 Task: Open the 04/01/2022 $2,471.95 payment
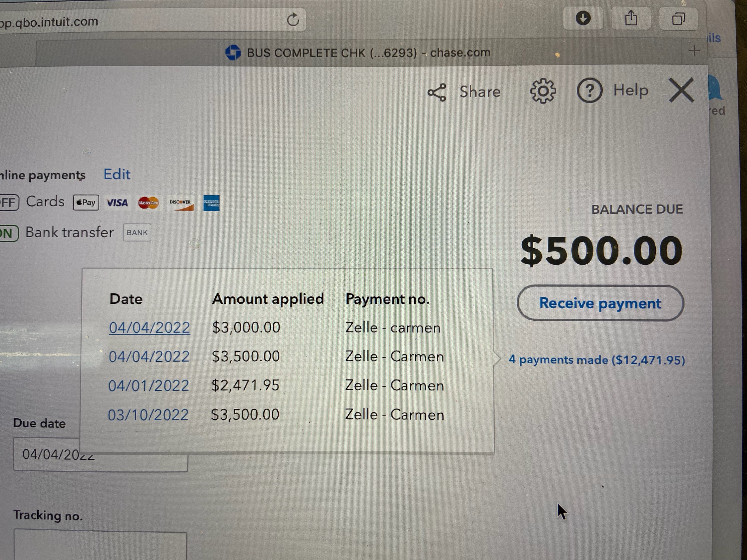tap(149, 386)
